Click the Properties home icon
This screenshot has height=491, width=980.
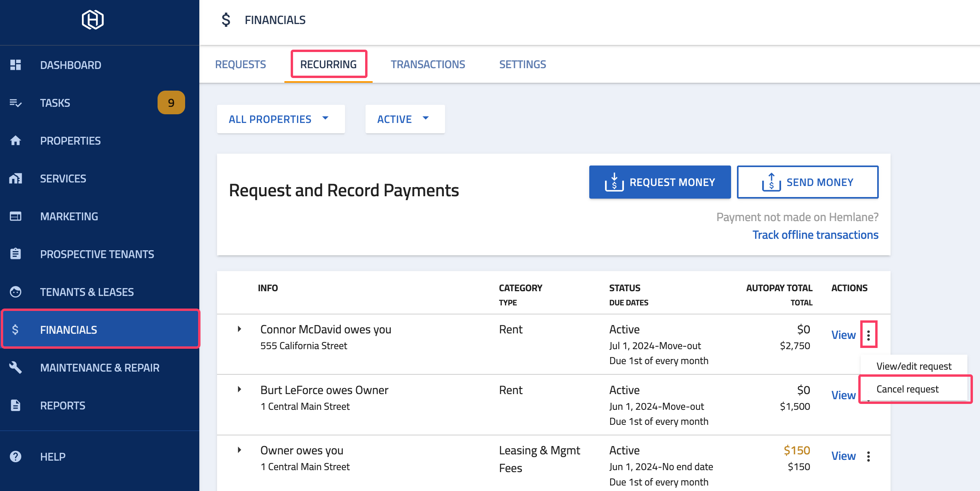(16, 140)
